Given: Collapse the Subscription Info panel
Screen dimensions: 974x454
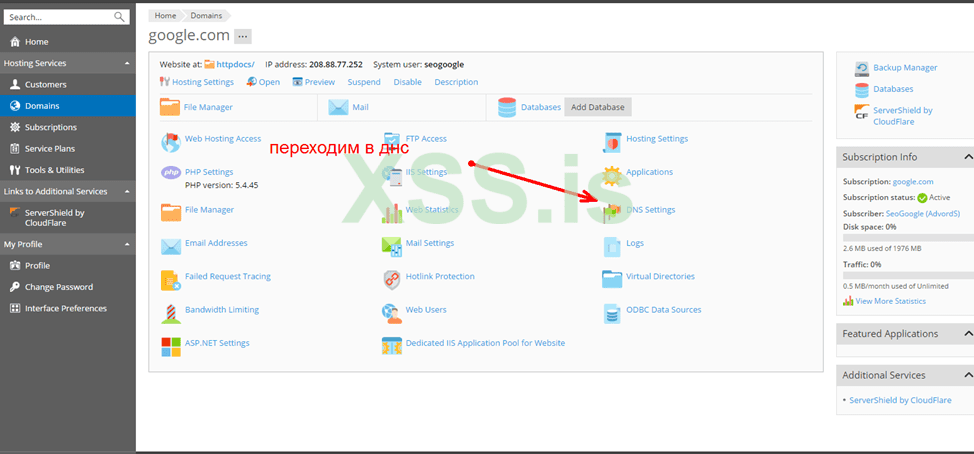Looking at the screenshot, I should coord(967,157).
